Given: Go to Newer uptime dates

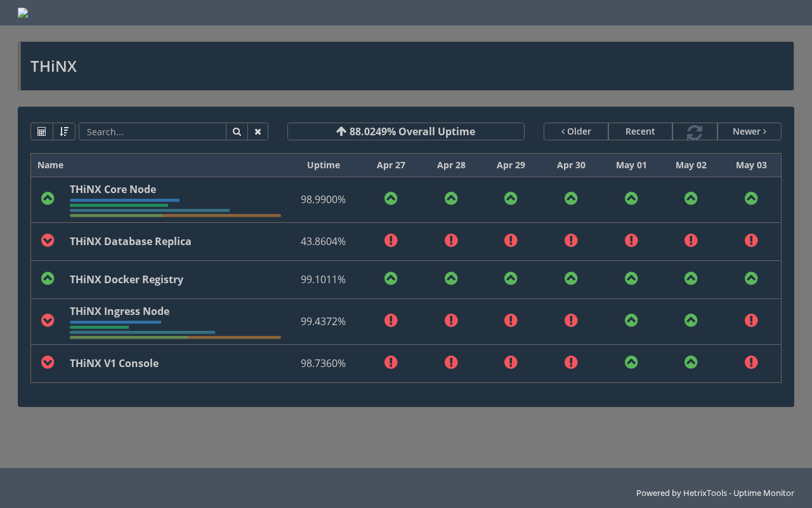Looking at the screenshot, I should point(749,131).
